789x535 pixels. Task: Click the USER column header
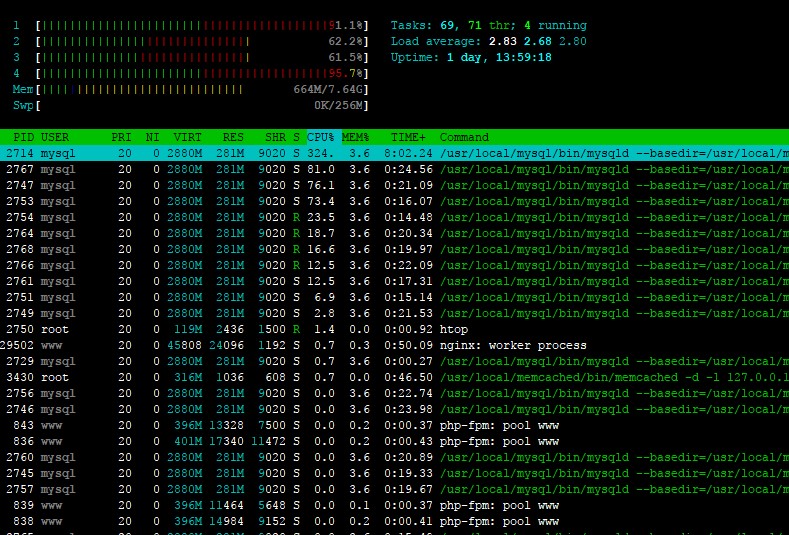point(55,137)
